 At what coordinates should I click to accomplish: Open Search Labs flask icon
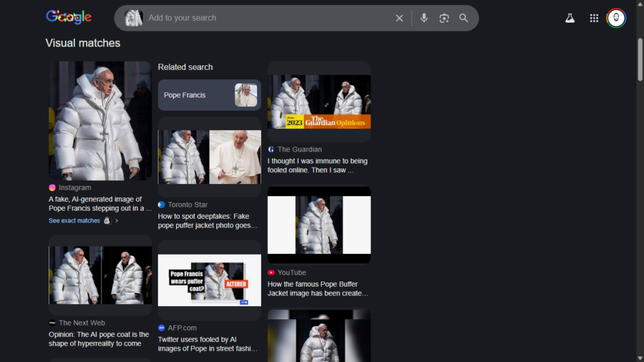(x=570, y=18)
